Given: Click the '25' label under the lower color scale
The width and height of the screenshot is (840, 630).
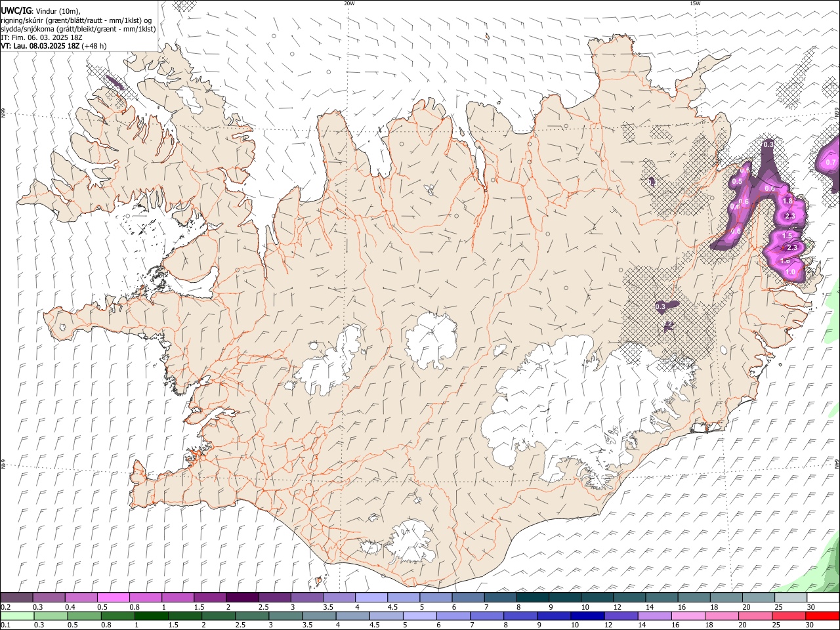Looking at the screenshot, I should 776,625.
